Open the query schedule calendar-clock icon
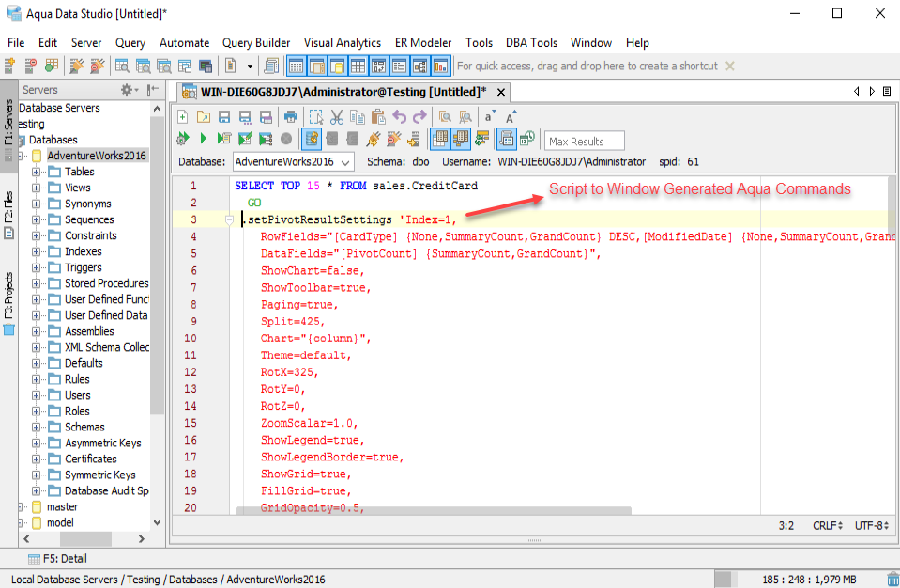This screenshot has height=588, width=900. (526, 138)
